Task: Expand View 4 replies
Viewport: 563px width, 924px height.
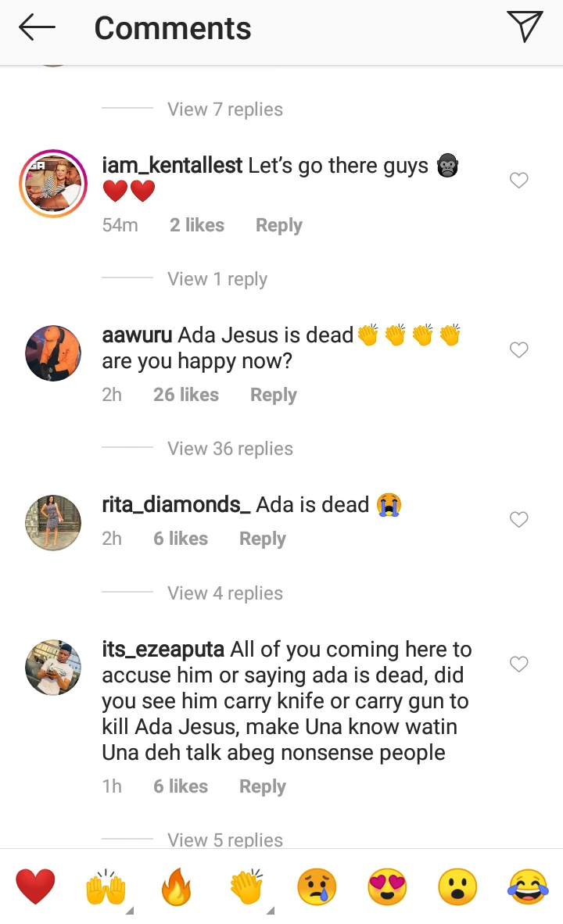Action: (x=225, y=593)
